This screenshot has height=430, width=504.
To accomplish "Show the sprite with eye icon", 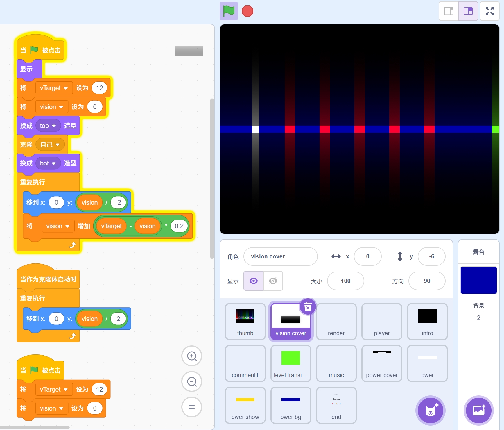I will coord(254,281).
